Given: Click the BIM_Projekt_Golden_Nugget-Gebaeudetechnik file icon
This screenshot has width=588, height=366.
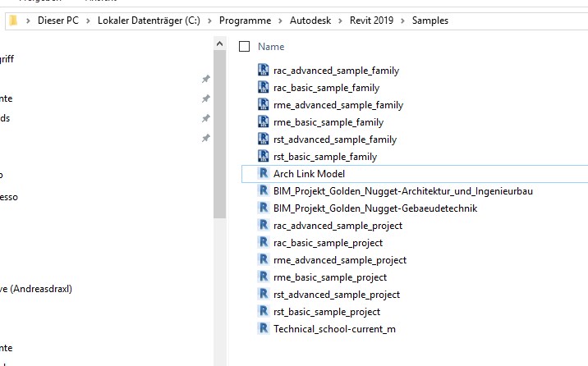Looking at the screenshot, I should tap(264, 208).
